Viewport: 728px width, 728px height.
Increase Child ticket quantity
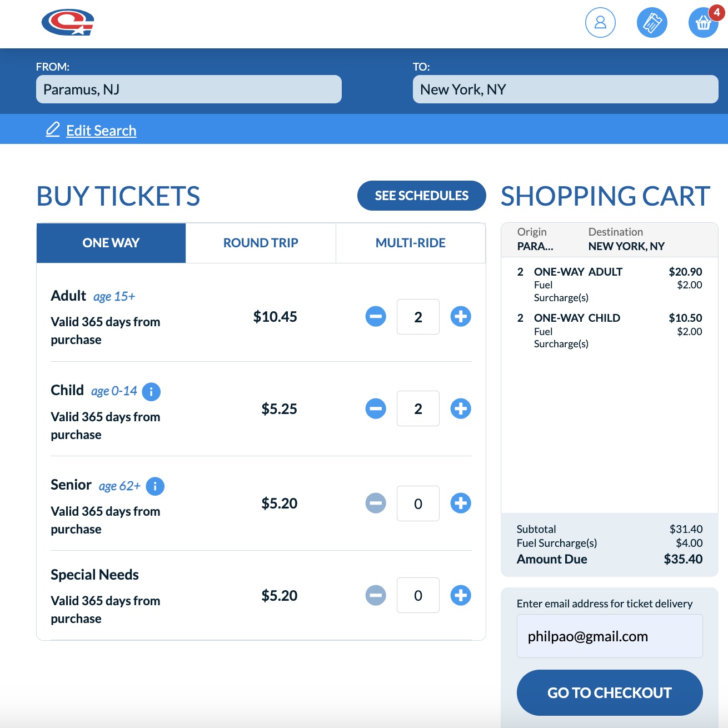click(x=461, y=409)
